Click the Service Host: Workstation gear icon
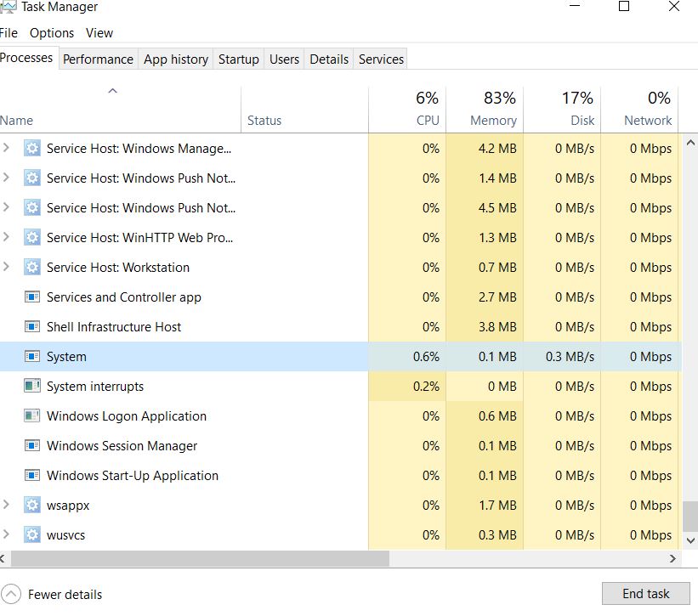698x616 pixels. click(31, 267)
